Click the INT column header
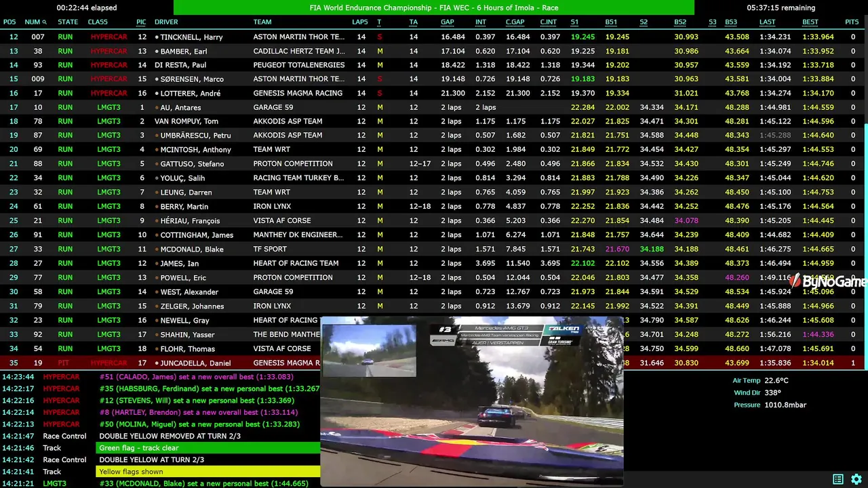The width and height of the screenshot is (868, 488). click(x=480, y=22)
